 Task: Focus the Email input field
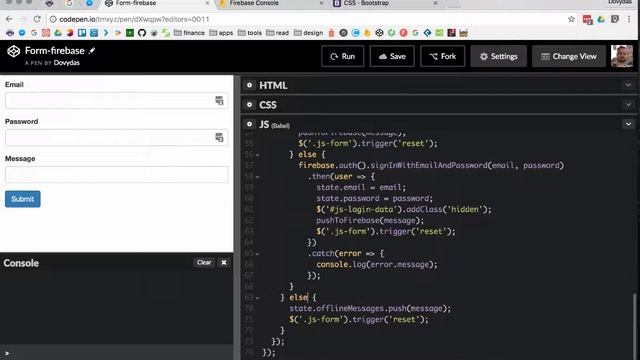(x=116, y=100)
